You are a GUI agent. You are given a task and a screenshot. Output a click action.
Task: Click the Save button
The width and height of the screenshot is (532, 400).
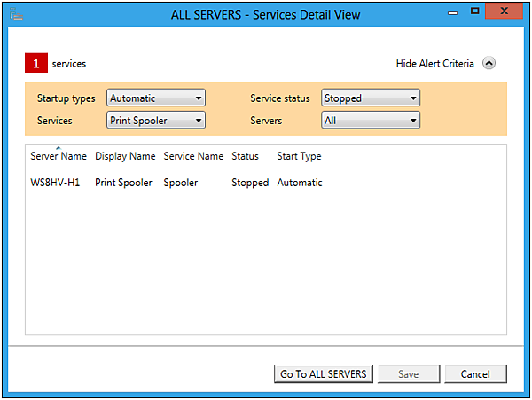[408, 374]
